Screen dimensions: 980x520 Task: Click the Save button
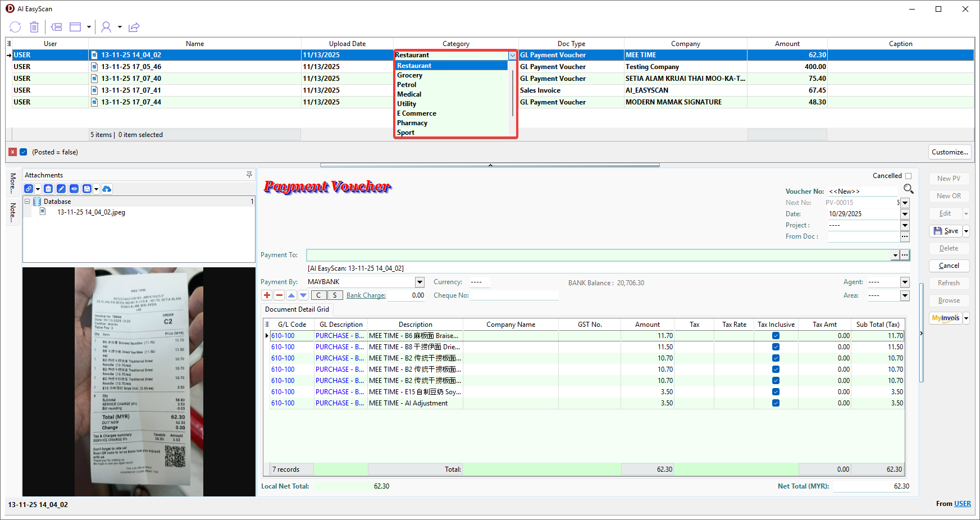click(x=946, y=231)
